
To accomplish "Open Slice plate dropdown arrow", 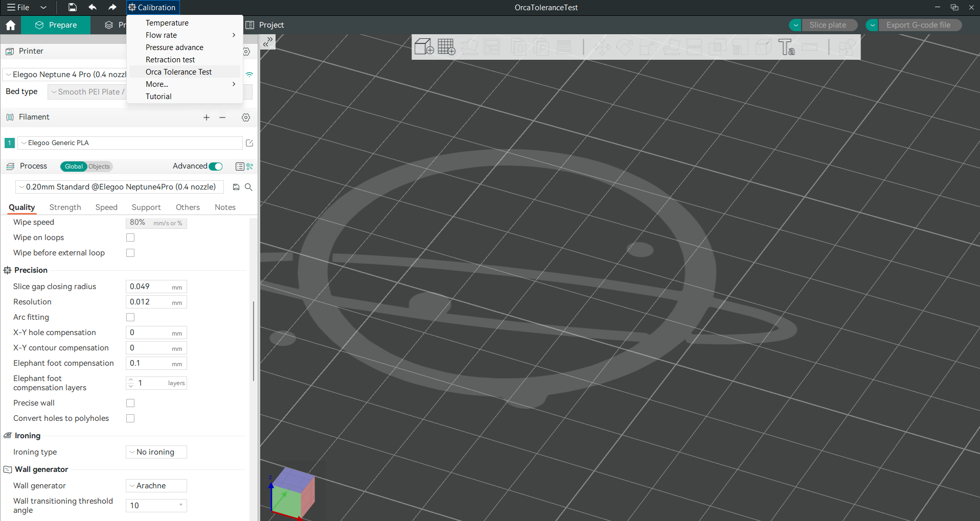I will coord(795,25).
